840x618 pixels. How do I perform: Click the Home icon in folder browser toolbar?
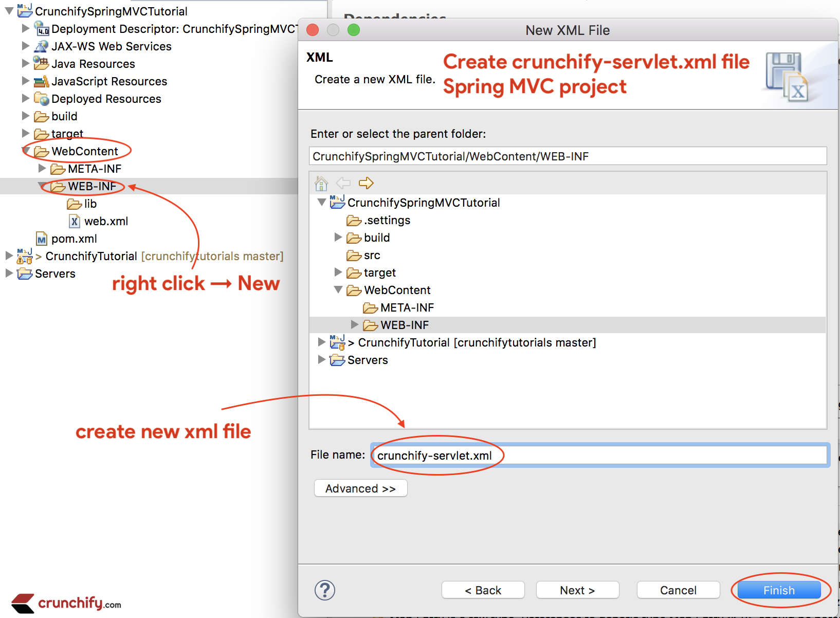pyautogui.click(x=321, y=183)
